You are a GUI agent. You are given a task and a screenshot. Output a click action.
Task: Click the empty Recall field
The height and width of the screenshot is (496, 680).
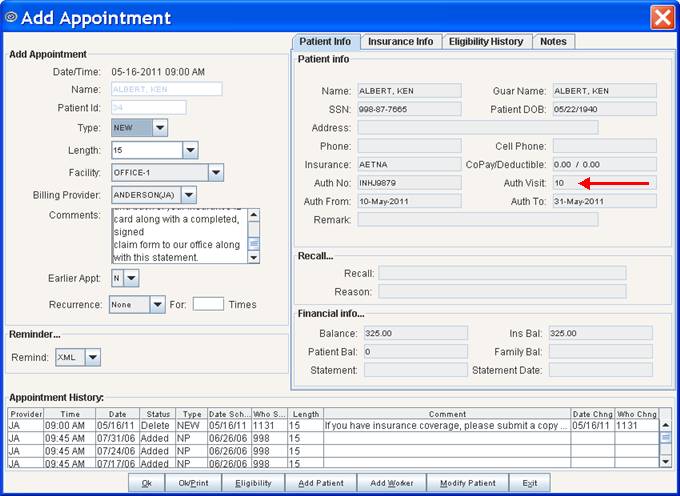502,274
